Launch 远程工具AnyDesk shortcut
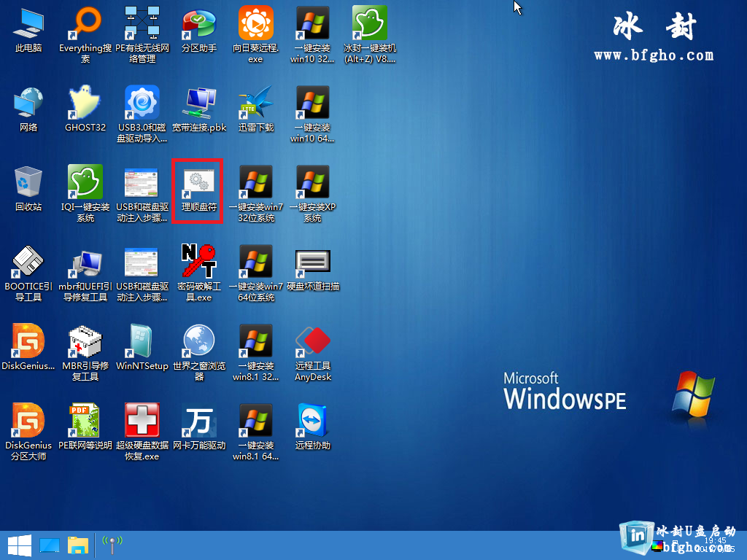Viewport: 747px width, 560px height. pos(312,352)
